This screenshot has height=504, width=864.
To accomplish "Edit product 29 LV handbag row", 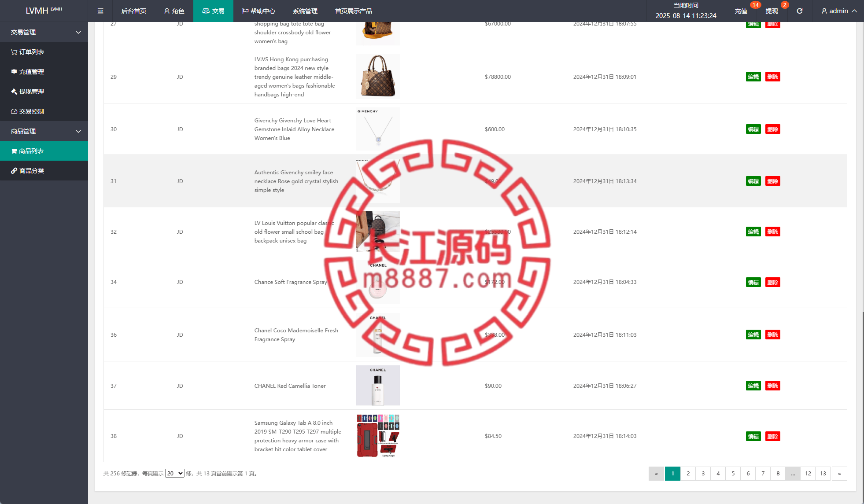I will [x=753, y=77].
